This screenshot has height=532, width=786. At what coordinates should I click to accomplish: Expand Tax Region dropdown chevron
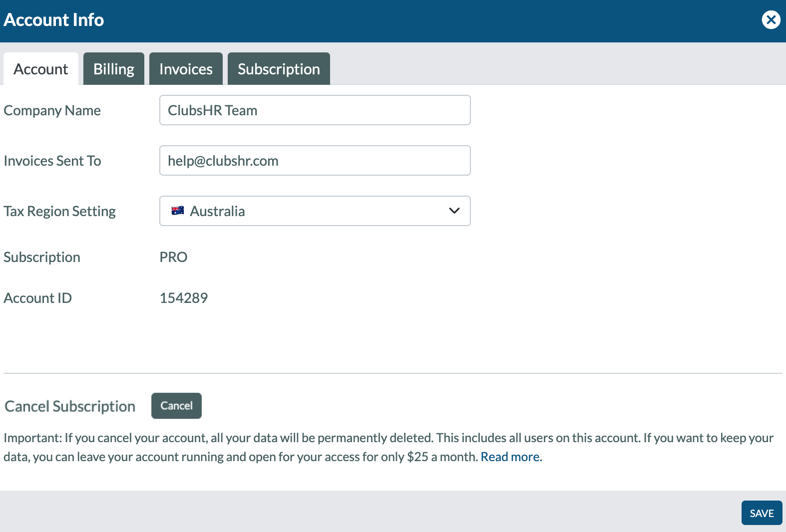454,211
